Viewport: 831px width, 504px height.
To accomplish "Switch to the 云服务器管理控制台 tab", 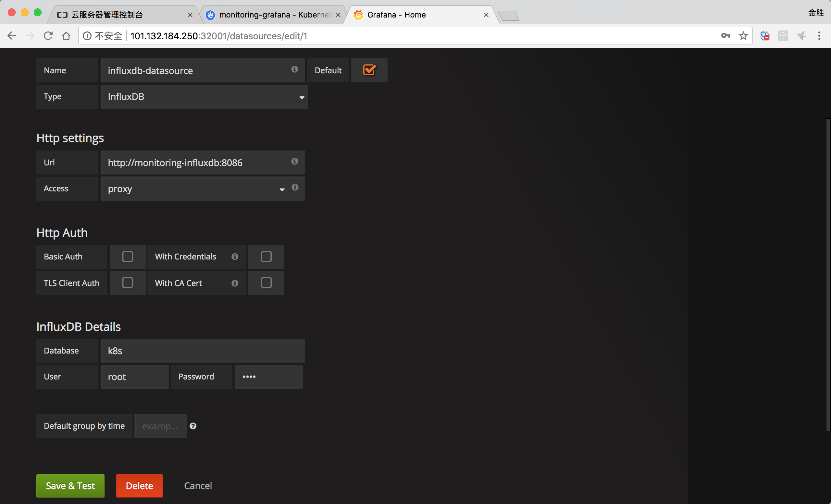I will click(x=123, y=15).
